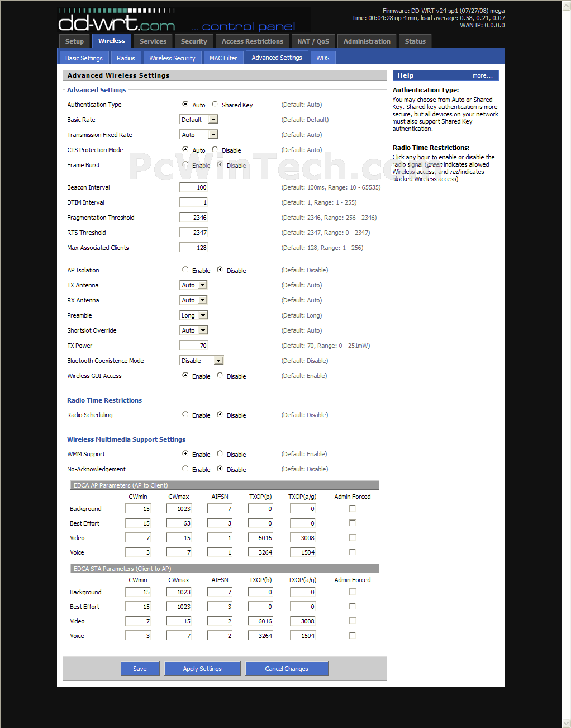Open the MAC Filter sub-tab
The width and height of the screenshot is (571, 728).
(x=223, y=58)
